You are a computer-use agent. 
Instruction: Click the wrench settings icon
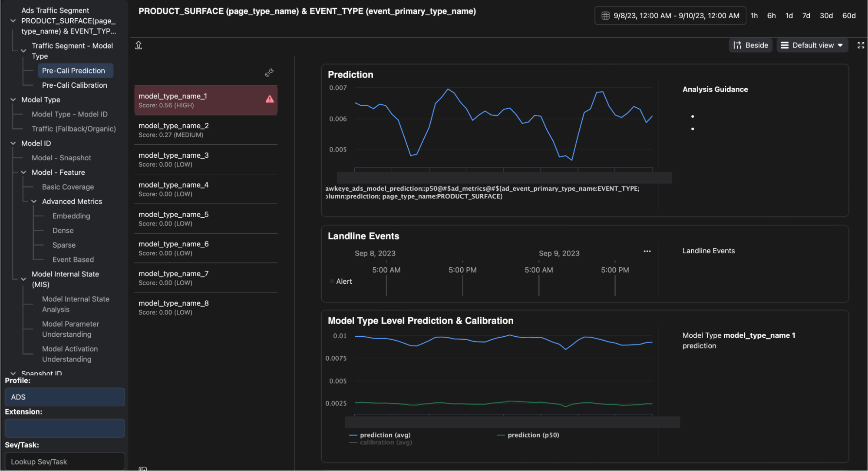269,73
